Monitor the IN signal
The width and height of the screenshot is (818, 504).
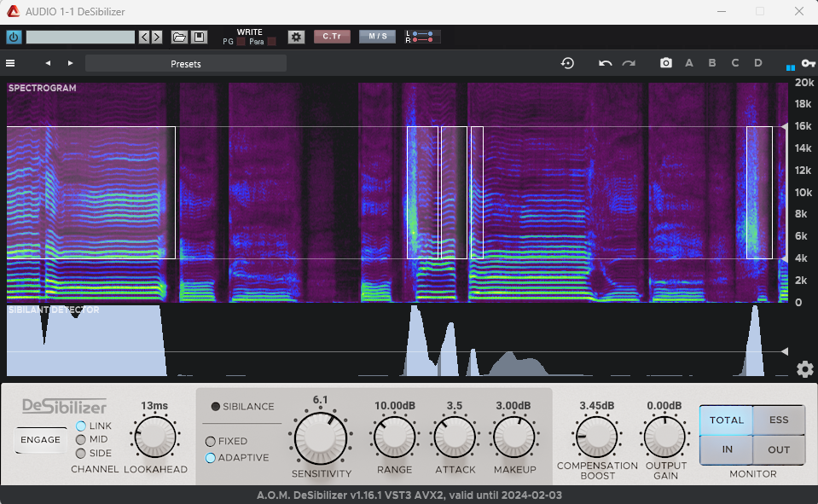[x=726, y=449]
